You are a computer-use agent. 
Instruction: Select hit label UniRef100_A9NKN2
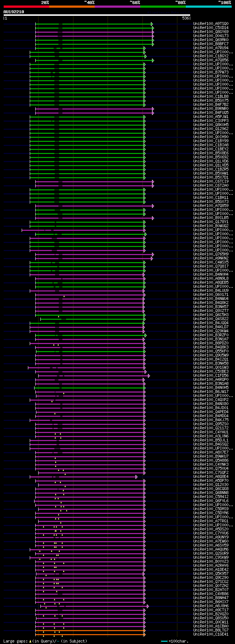(211, 258)
